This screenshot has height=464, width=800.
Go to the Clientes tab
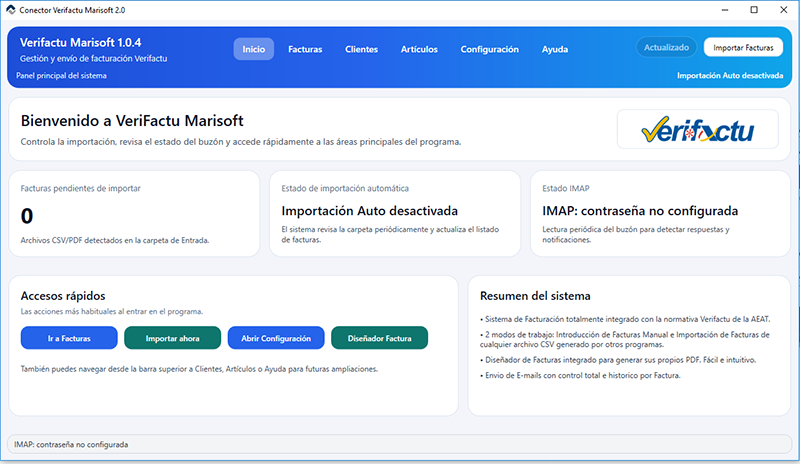tap(361, 49)
